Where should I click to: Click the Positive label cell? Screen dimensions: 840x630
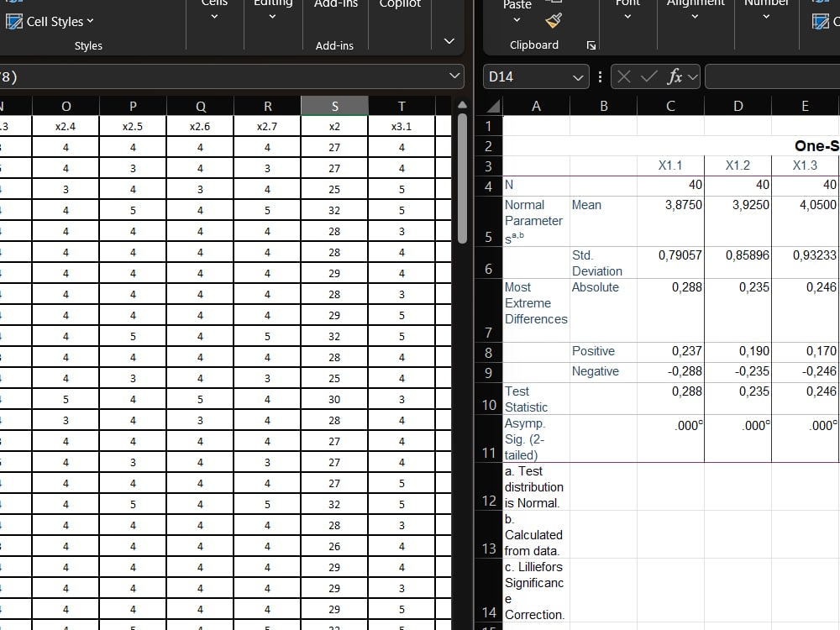click(604, 352)
